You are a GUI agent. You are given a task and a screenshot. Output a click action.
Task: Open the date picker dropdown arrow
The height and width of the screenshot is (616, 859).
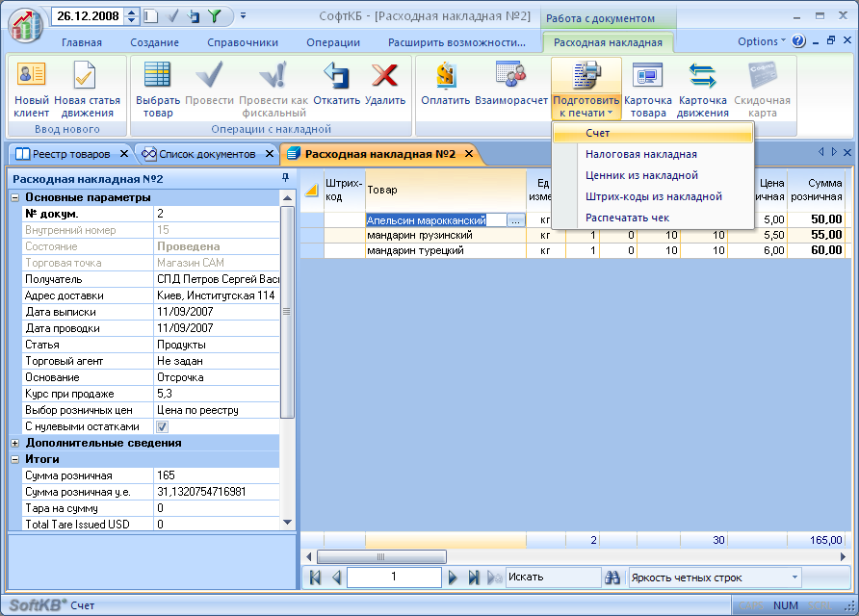tap(134, 16)
